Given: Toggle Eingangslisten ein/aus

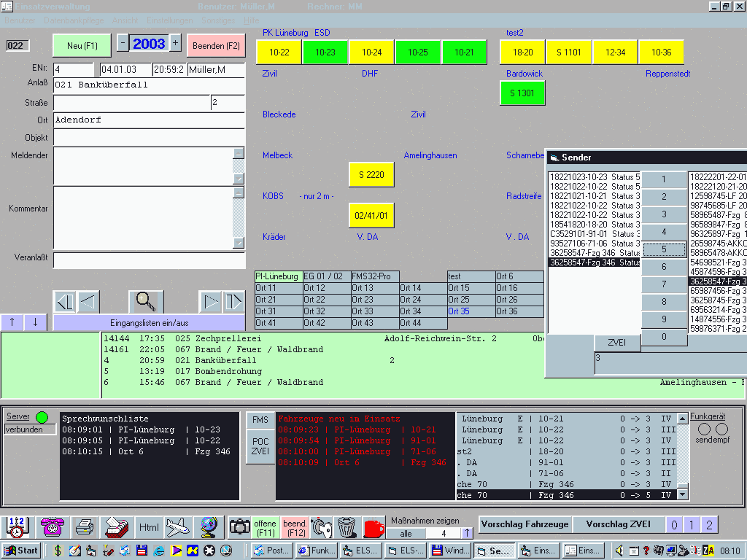Looking at the screenshot, I should coord(149,322).
